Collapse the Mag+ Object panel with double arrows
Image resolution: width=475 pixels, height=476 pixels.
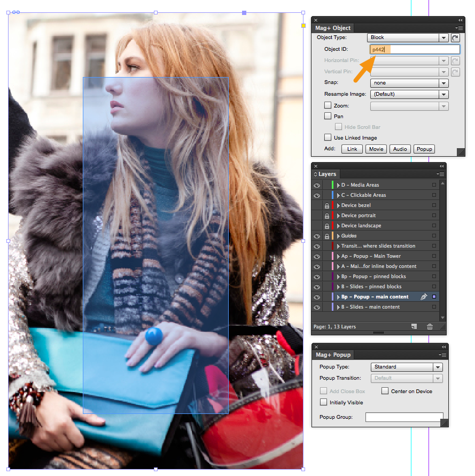[x=460, y=20]
